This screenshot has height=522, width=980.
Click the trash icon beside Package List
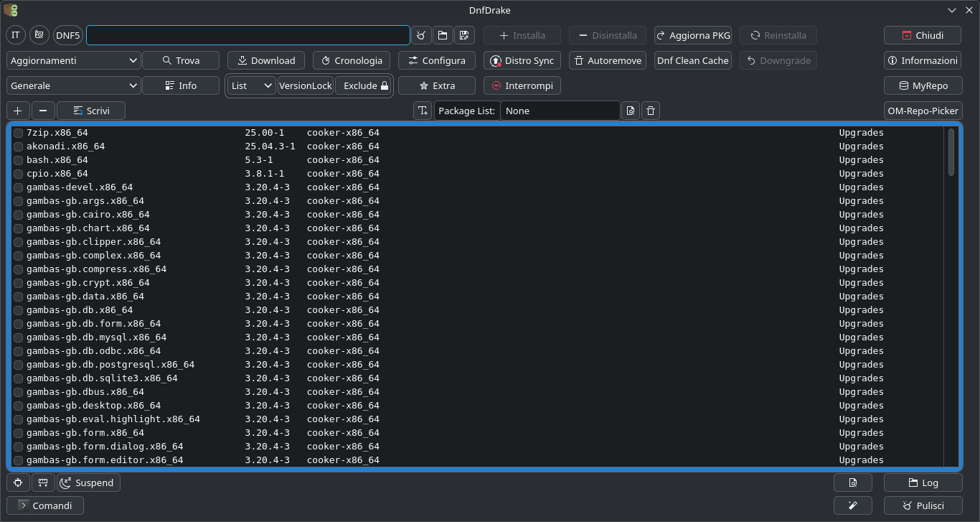click(650, 111)
